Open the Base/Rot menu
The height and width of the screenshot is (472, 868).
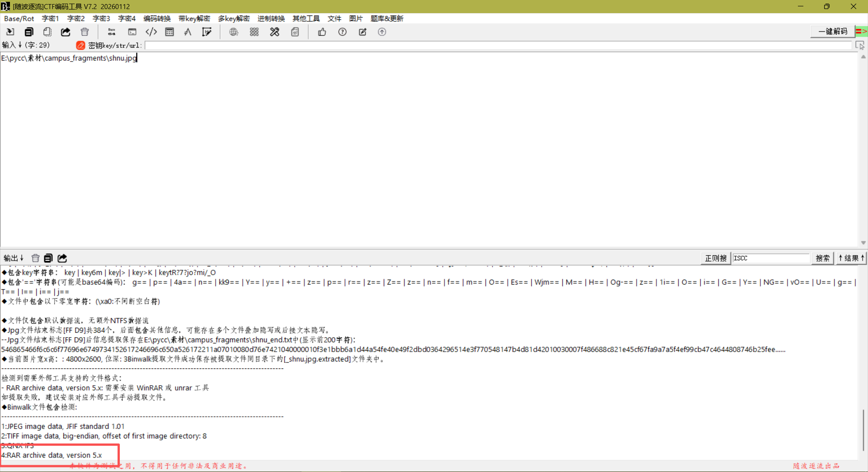click(19, 19)
